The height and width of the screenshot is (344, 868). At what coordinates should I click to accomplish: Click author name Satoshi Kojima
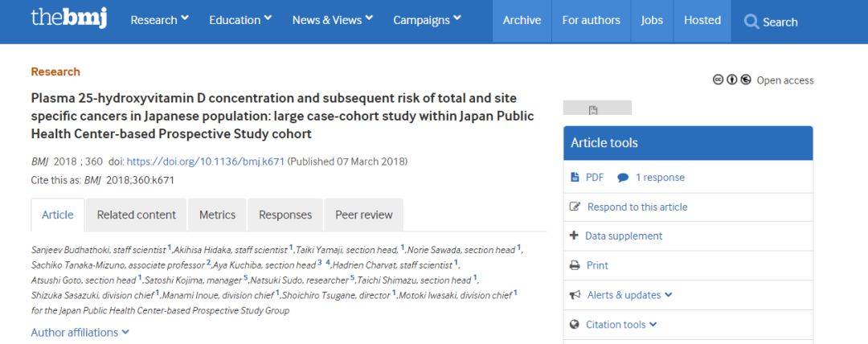point(172,281)
